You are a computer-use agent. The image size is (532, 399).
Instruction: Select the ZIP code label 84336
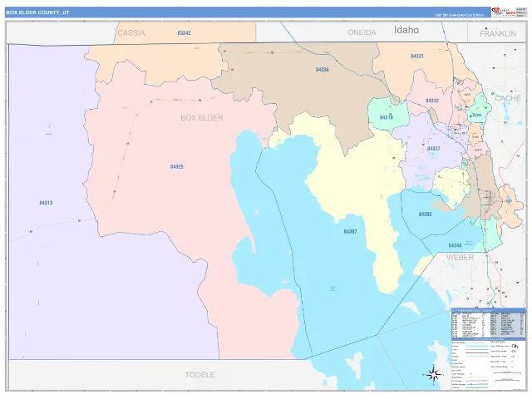click(x=322, y=70)
